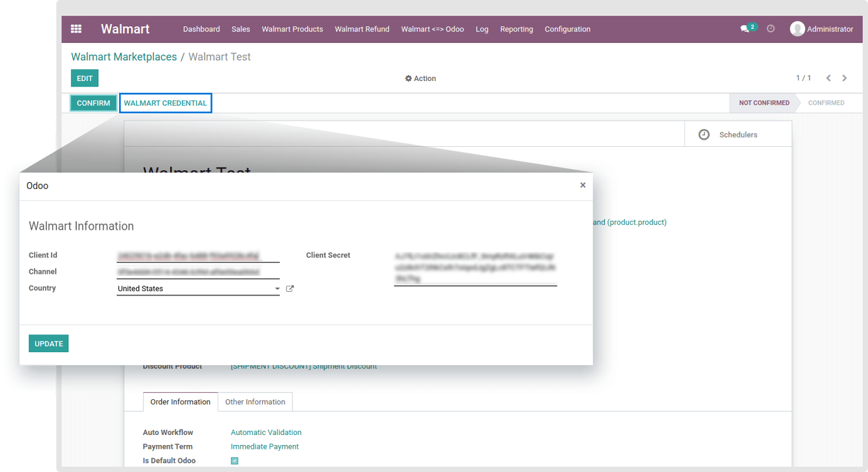Open the Reporting menu
Viewport: 868px width, 472px height.
point(517,29)
